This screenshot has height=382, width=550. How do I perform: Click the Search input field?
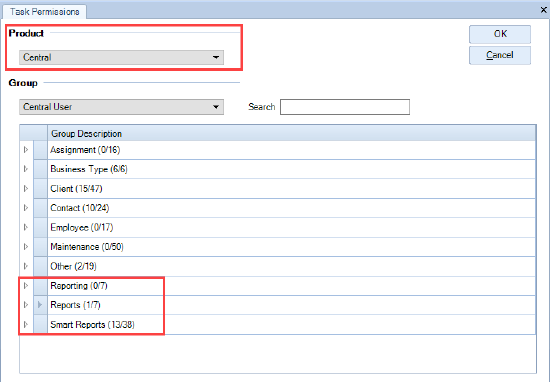[x=345, y=107]
